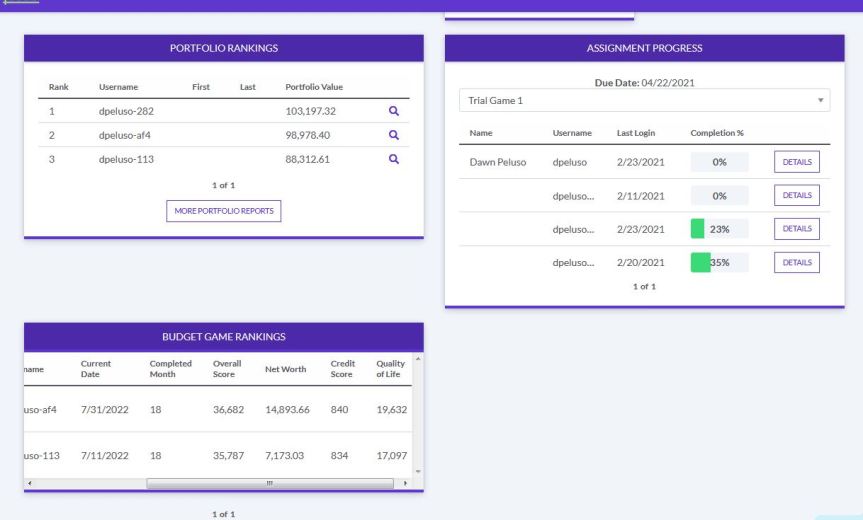863x520 pixels.
Task: Open Details for the 2/11/2021 login row
Action: (796, 196)
